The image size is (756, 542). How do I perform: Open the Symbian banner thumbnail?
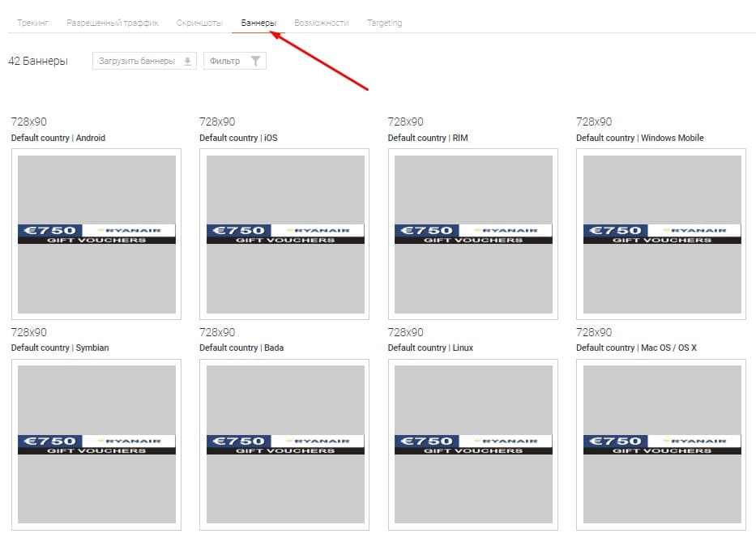[96, 445]
